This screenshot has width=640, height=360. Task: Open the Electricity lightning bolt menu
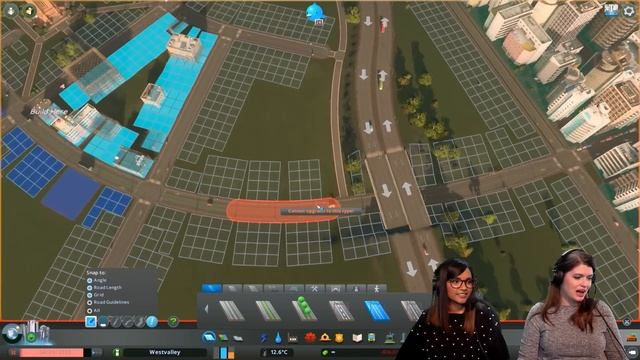[263, 338]
